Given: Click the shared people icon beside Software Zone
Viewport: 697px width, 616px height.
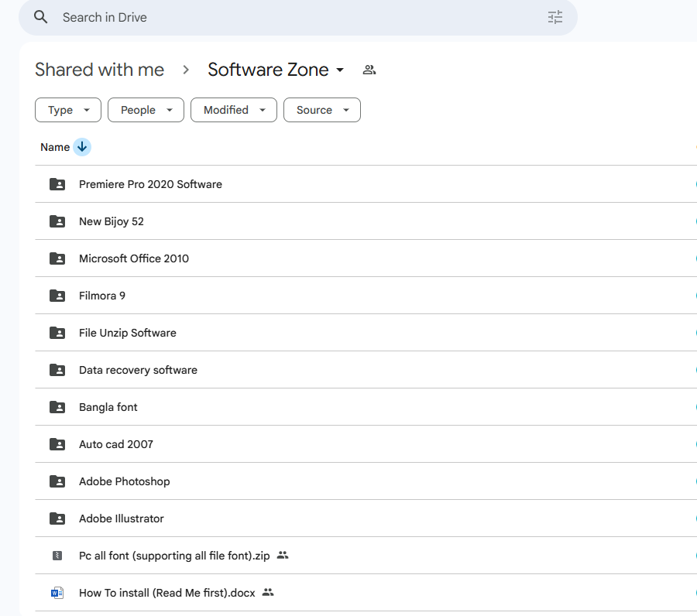Looking at the screenshot, I should tap(369, 70).
